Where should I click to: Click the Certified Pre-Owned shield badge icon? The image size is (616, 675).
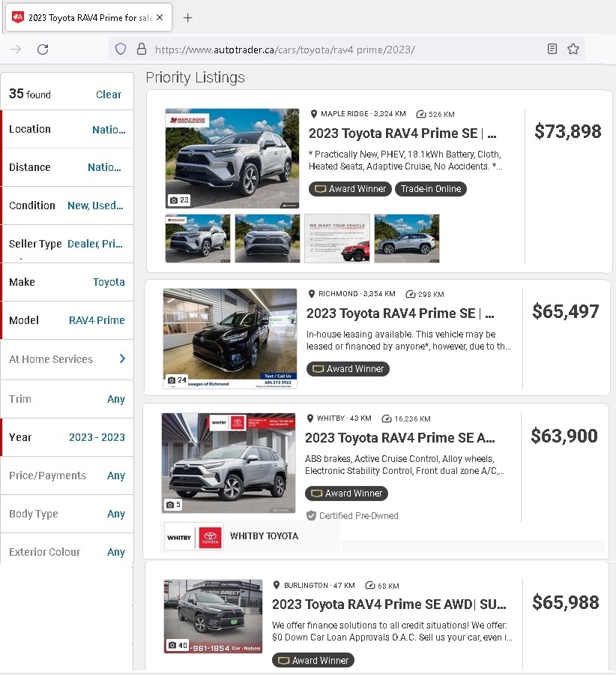point(311,515)
